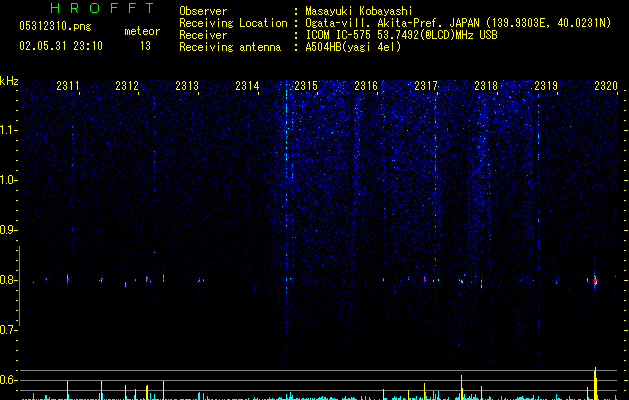Click the timestamp 02.05.31 23:10
629x400 pixels.
[61, 46]
